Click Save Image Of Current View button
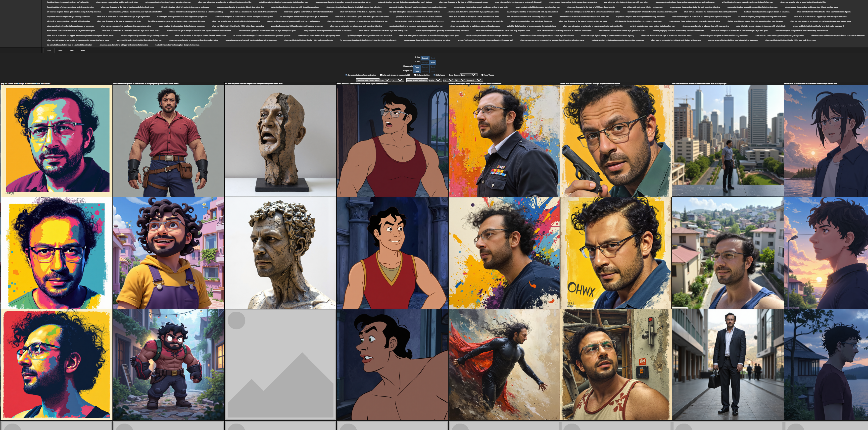The width and height of the screenshot is (868, 430). click(368, 80)
